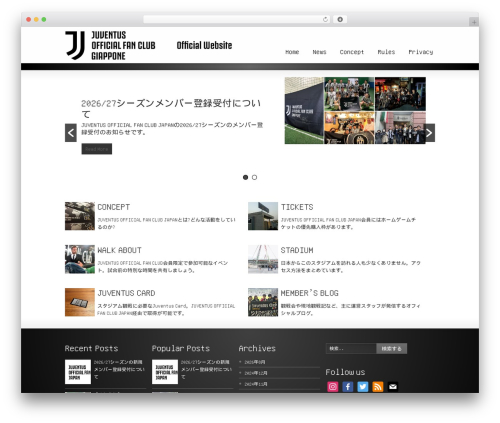
Task: Open the Twitter follow icon
Action: click(x=363, y=386)
